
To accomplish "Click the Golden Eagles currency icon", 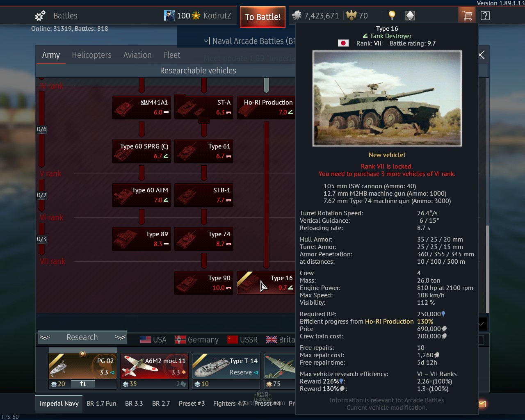I will pos(352,16).
